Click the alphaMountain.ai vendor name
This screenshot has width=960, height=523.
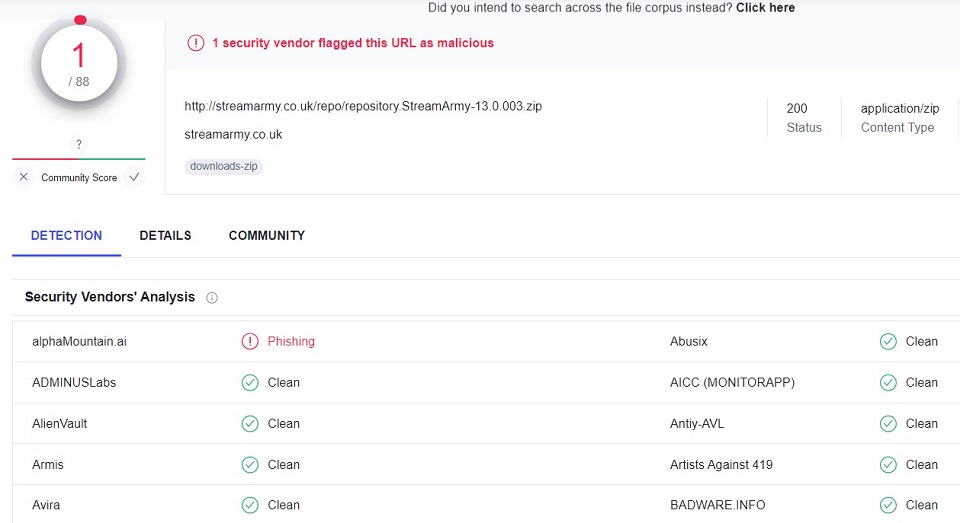click(x=79, y=341)
